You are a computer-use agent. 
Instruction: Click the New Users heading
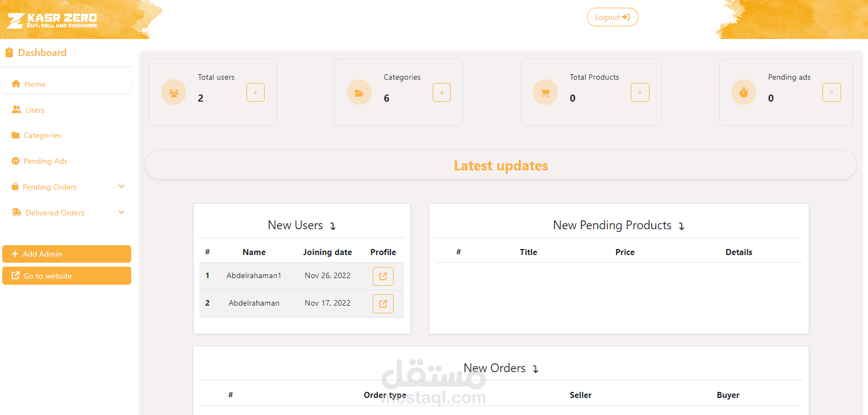pos(295,225)
